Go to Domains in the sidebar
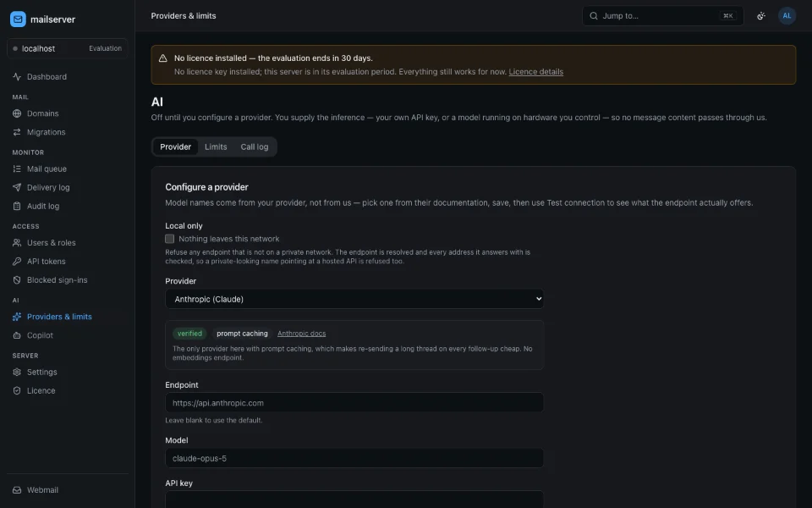The width and height of the screenshot is (812, 508). [x=68, y=113]
